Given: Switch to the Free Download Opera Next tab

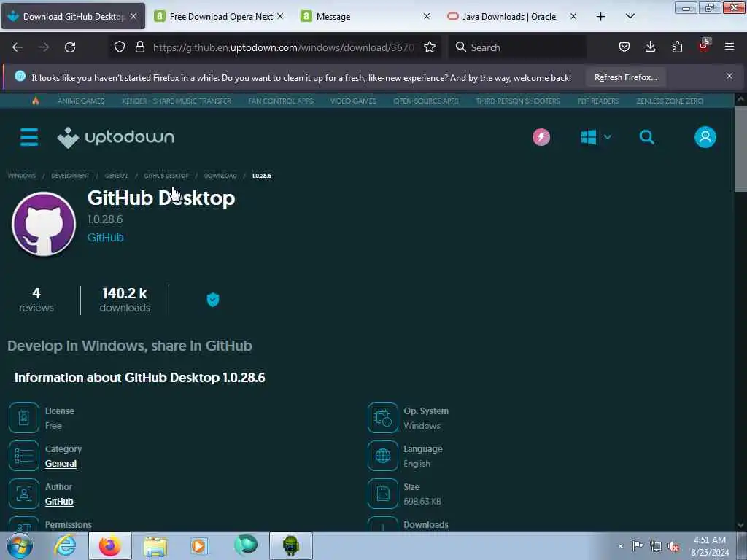Looking at the screenshot, I should pos(219,17).
